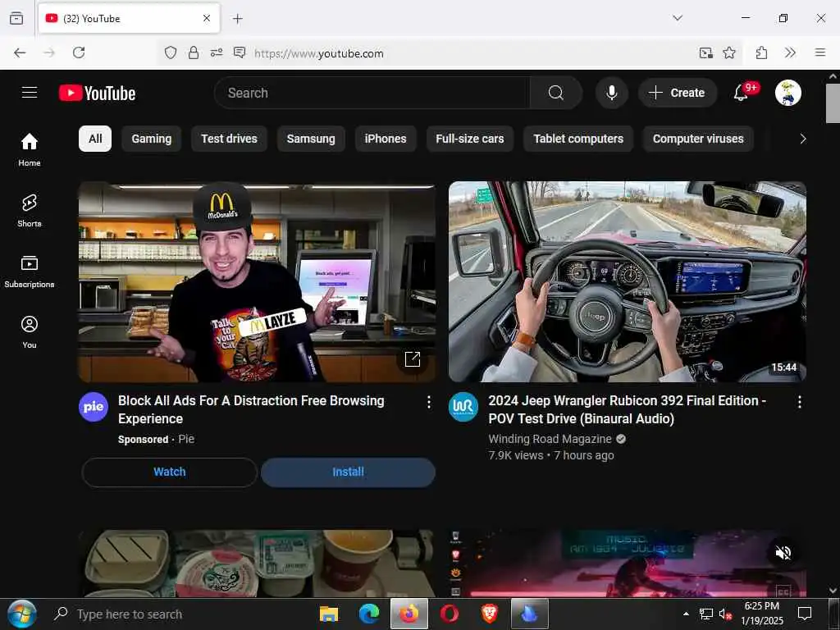Viewport: 840px width, 630px height.
Task: Open Pie channel avatar on the ad
Action: [94, 407]
